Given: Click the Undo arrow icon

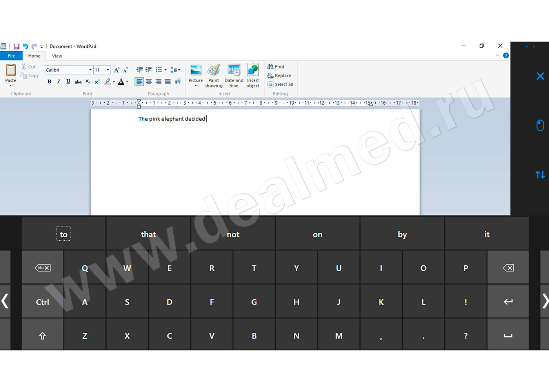Looking at the screenshot, I should (x=25, y=46).
